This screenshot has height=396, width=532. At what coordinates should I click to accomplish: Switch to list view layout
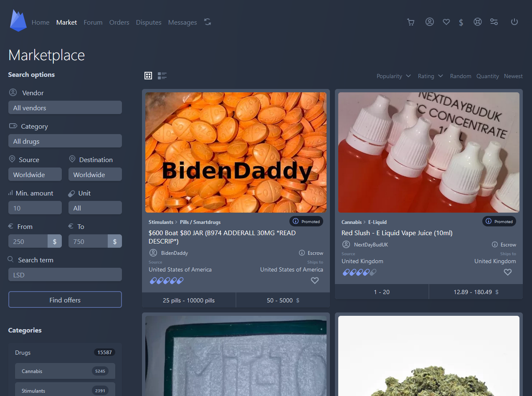click(x=162, y=76)
